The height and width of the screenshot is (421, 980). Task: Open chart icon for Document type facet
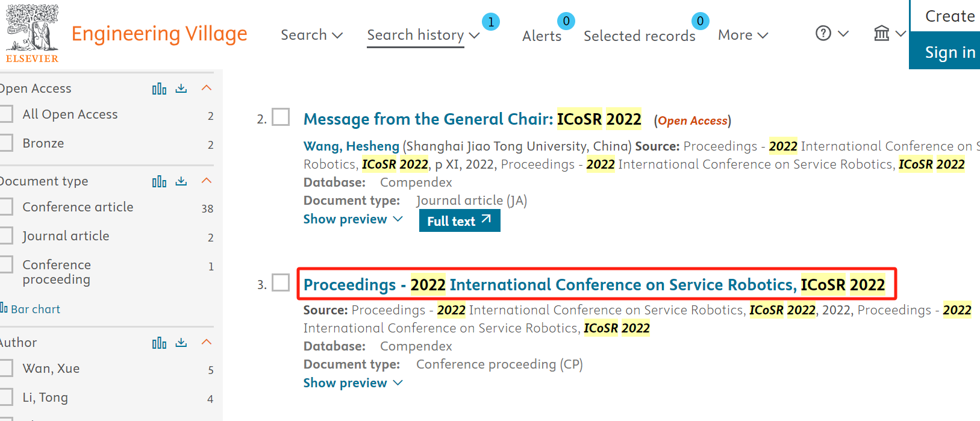click(x=159, y=181)
